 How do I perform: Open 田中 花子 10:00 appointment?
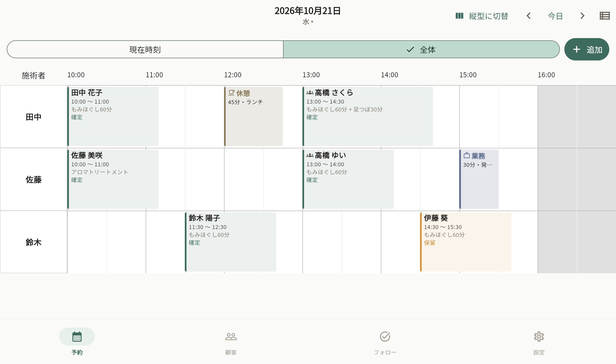coord(113,116)
